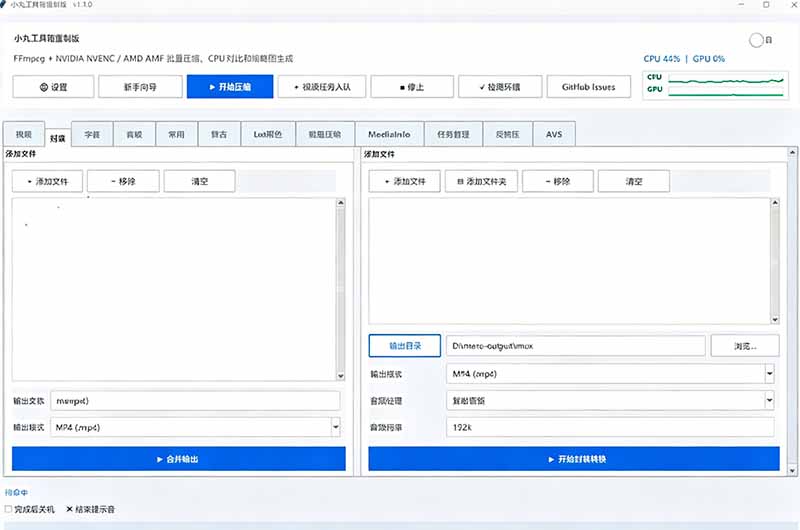Click 添加文件夹 folder button
The image size is (800, 530).
point(482,181)
